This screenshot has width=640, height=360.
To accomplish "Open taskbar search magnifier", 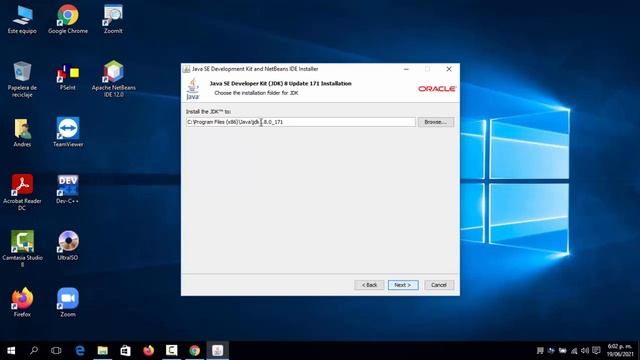I will (34, 351).
